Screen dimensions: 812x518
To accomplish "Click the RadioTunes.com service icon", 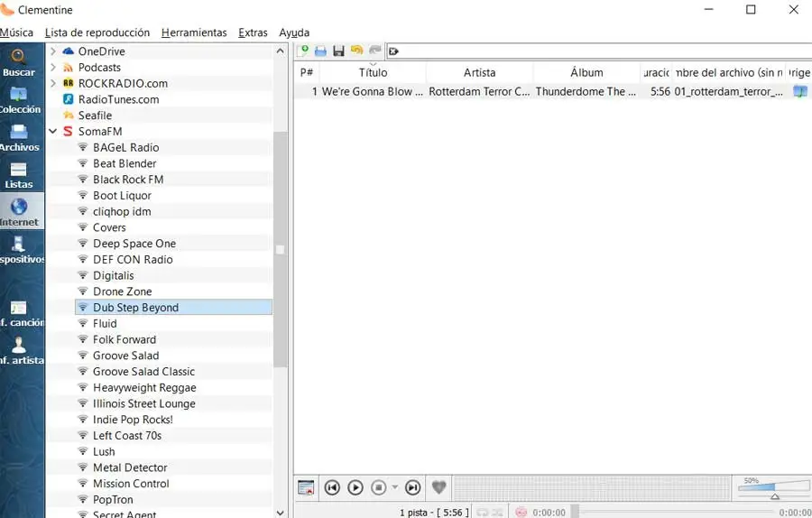I will [68, 99].
